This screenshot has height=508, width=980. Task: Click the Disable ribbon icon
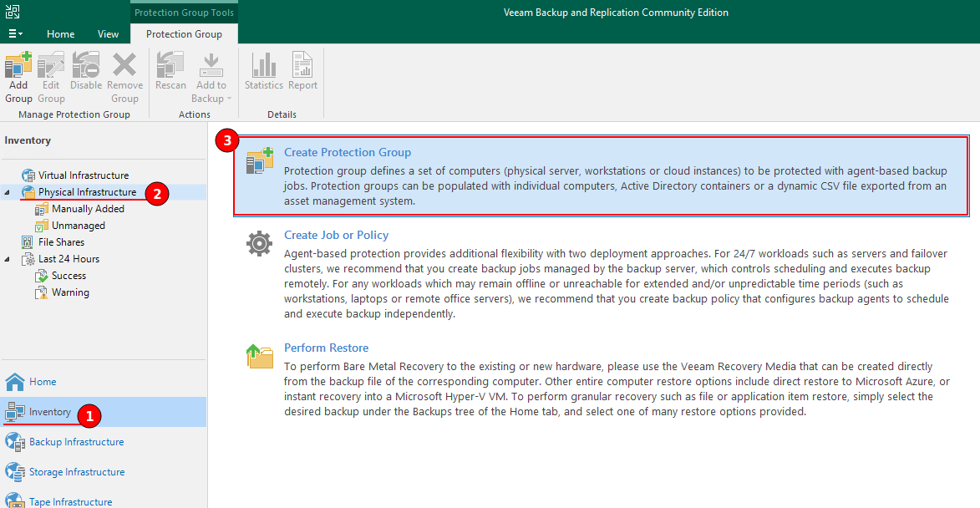(x=85, y=65)
